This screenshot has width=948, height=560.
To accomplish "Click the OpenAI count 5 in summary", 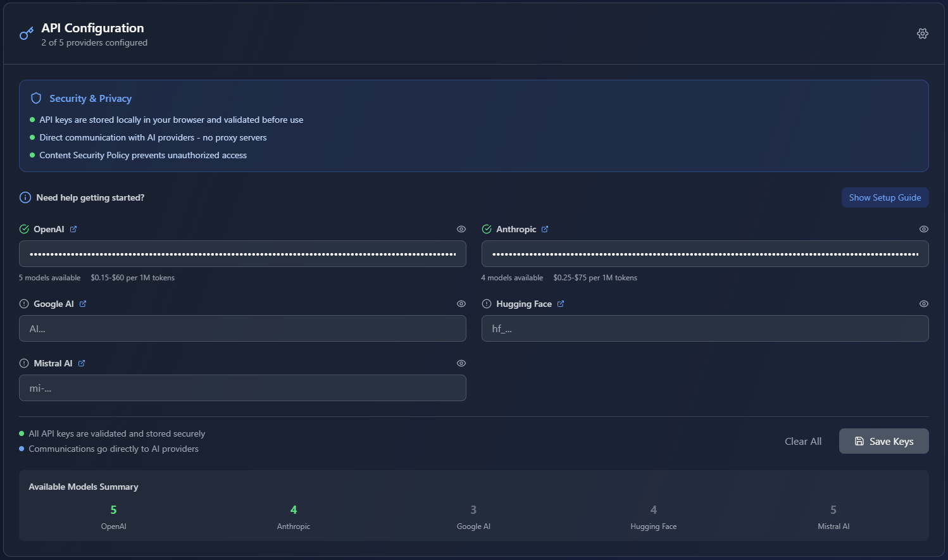I will pyautogui.click(x=114, y=510).
